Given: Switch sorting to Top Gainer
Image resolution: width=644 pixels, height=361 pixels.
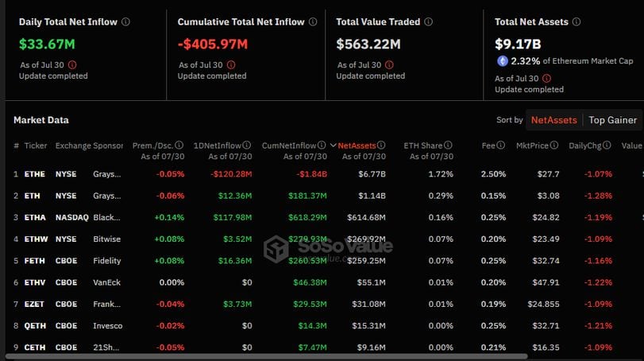Looking at the screenshot, I should [612, 120].
